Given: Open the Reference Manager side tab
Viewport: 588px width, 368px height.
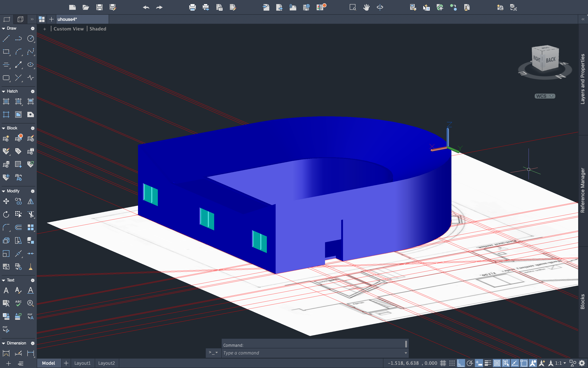Looking at the screenshot, I should point(583,190).
